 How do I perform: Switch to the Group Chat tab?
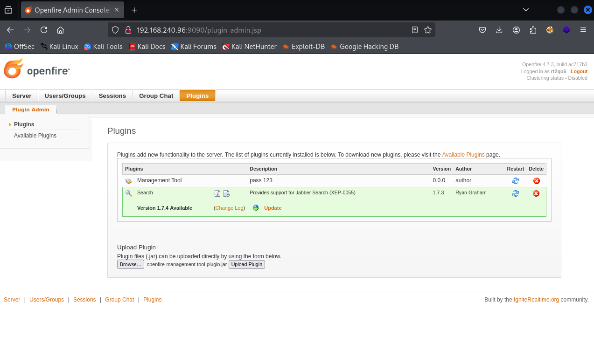click(x=156, y=96)
